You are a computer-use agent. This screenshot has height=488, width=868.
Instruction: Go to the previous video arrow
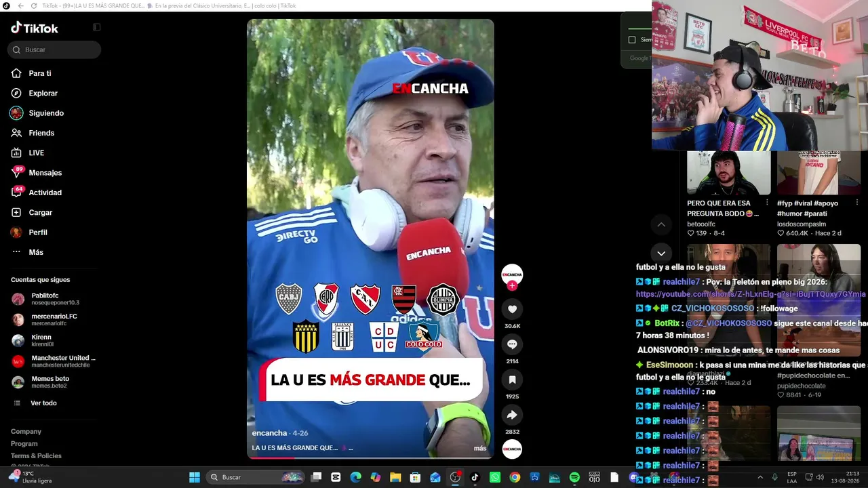pos(661,224)
